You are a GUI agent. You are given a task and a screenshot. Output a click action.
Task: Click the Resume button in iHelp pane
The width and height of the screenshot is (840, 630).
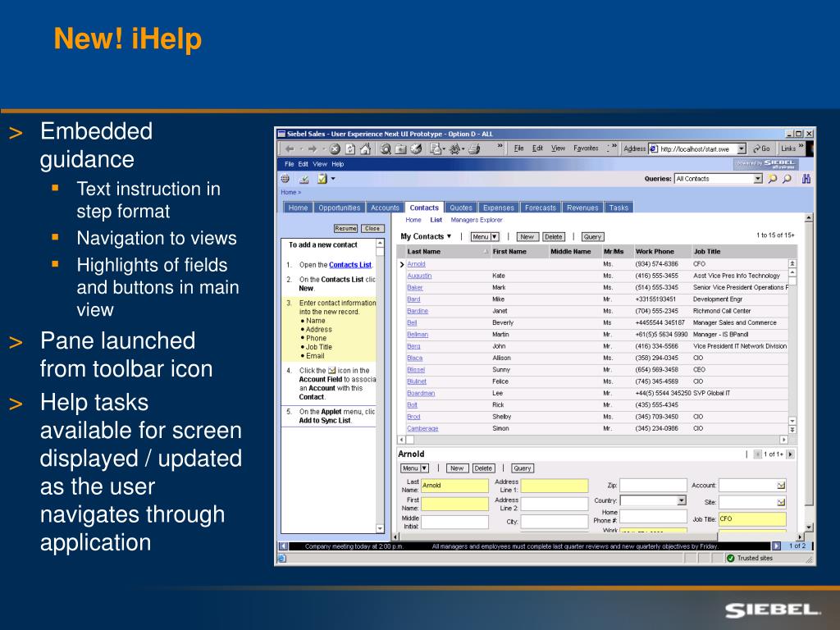[345, 228]
